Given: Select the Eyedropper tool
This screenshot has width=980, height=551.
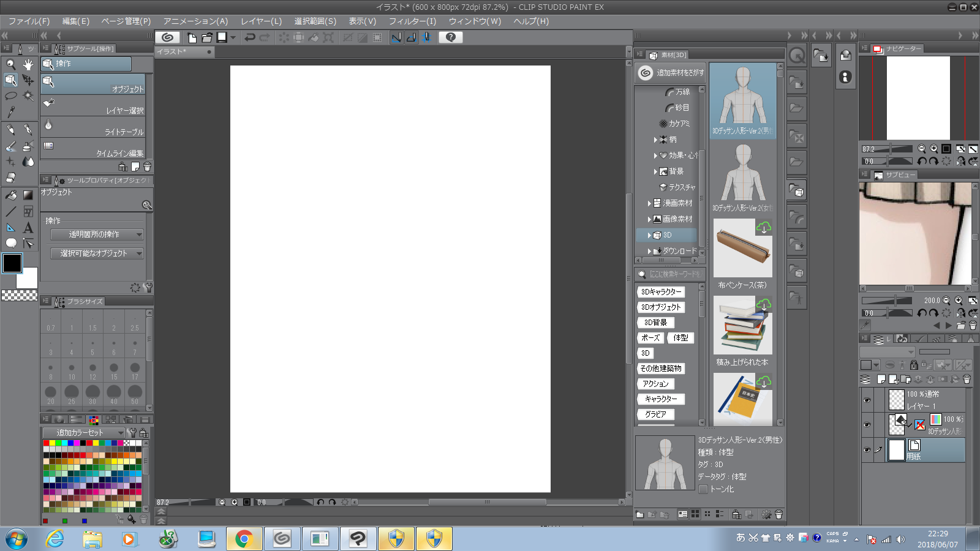Looking at the screenshot, I should pos(11,112).
